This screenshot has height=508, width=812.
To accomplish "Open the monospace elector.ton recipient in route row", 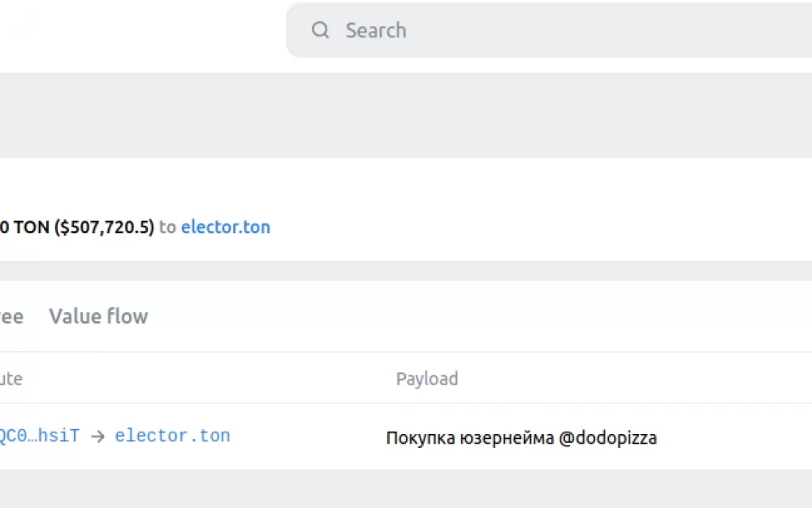I will click(172, 436).
